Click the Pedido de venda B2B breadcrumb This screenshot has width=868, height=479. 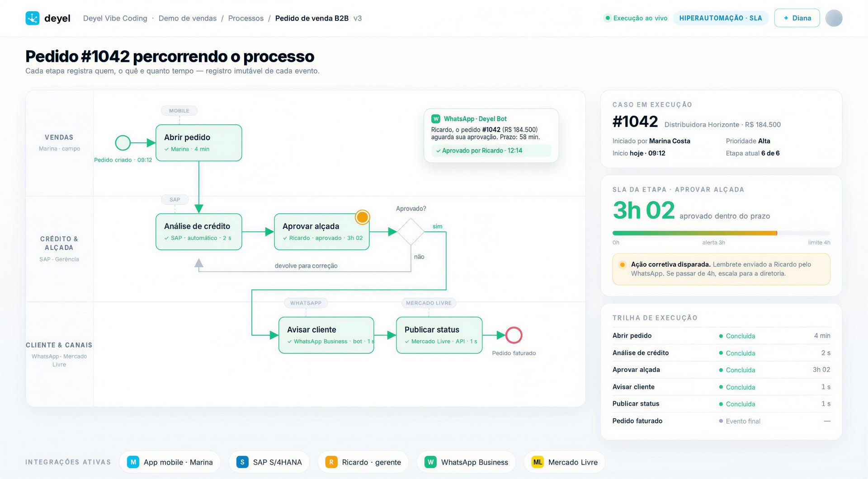[312, 18]
